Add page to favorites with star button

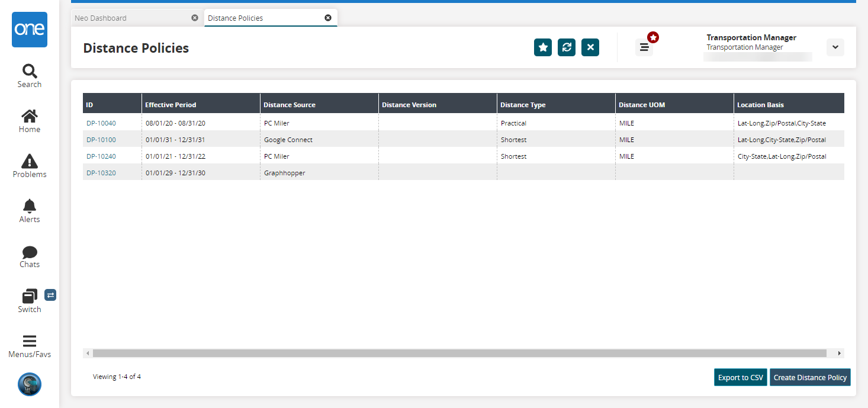click(543, 47)
